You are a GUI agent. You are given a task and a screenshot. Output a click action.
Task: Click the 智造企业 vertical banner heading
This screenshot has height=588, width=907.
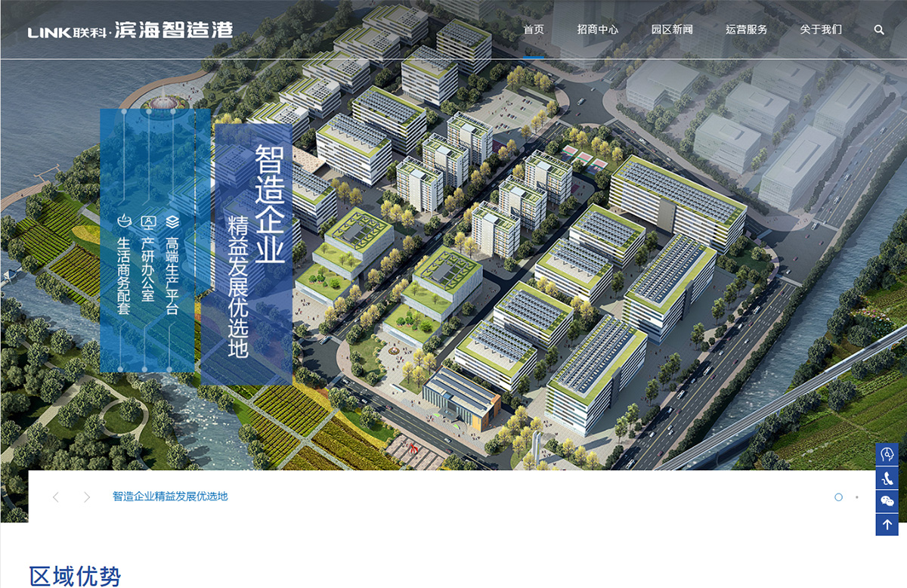click(269, 203)
